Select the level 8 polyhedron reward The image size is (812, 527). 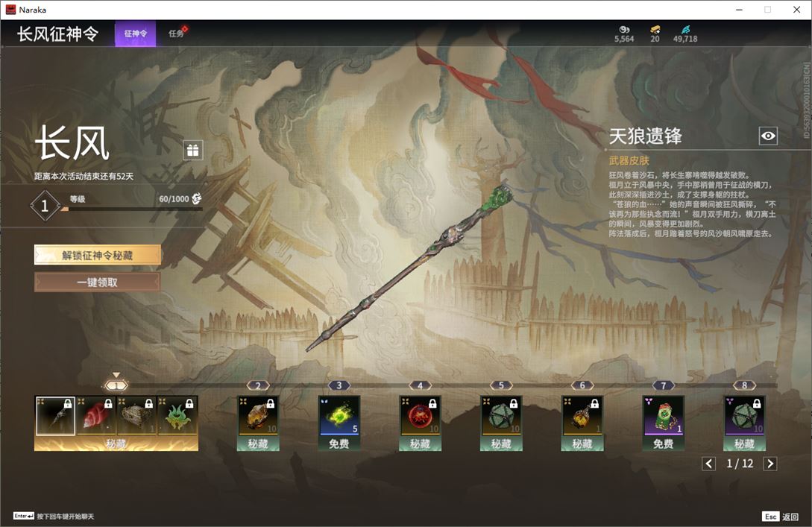pos(744,416)
